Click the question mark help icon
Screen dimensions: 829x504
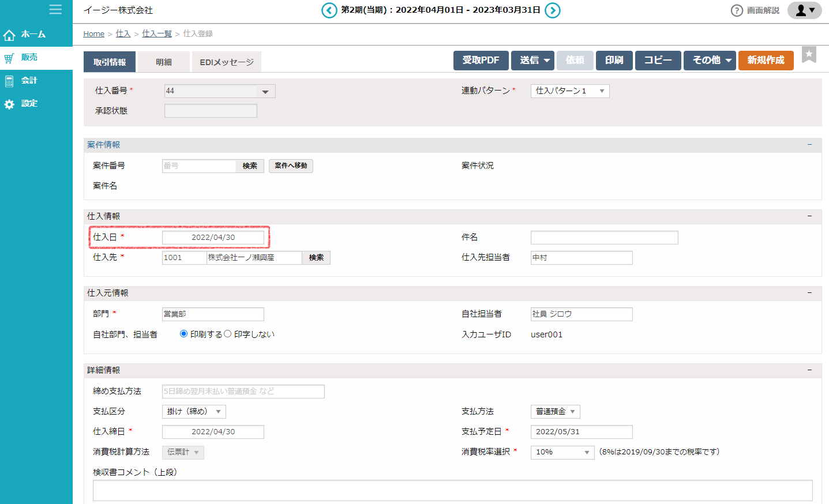pos(737,10)
